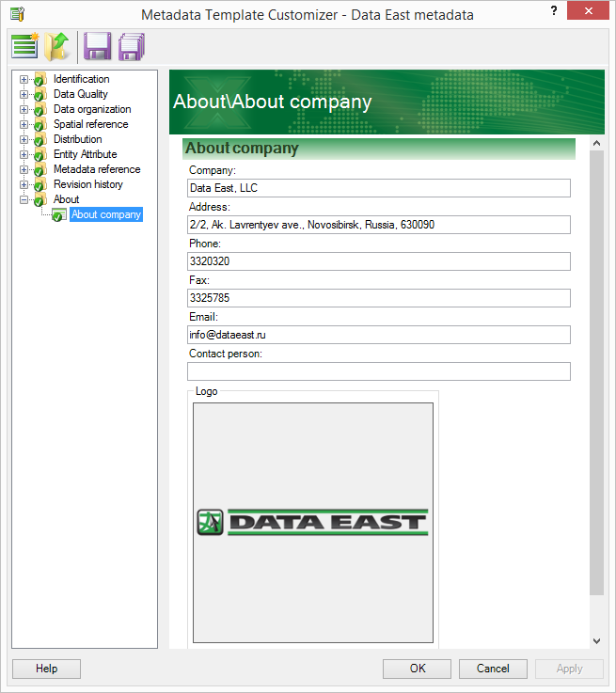Click the Help button at bottom left
The width and height of the screenshot is (616, 693).
coord(46,669)
